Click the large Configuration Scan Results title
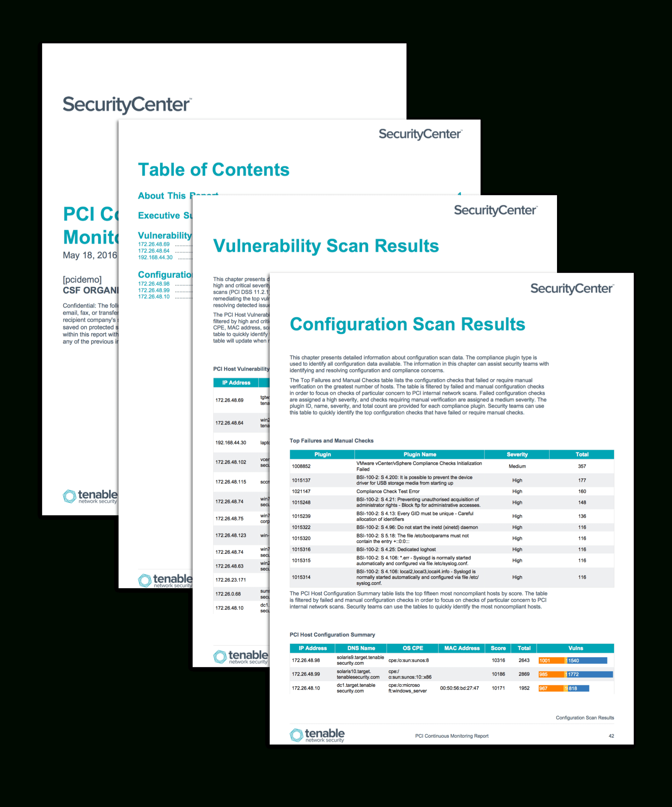 407,324
